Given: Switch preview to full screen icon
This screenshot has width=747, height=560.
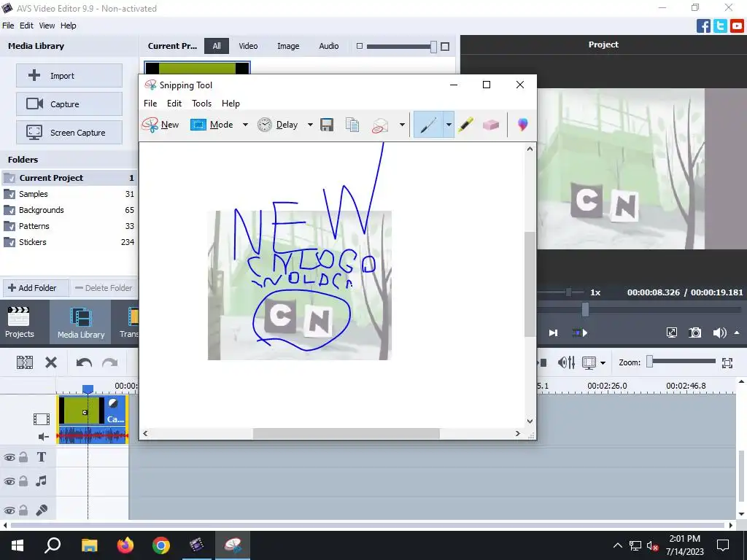Looking at the screenshot, I should (672, 332).
